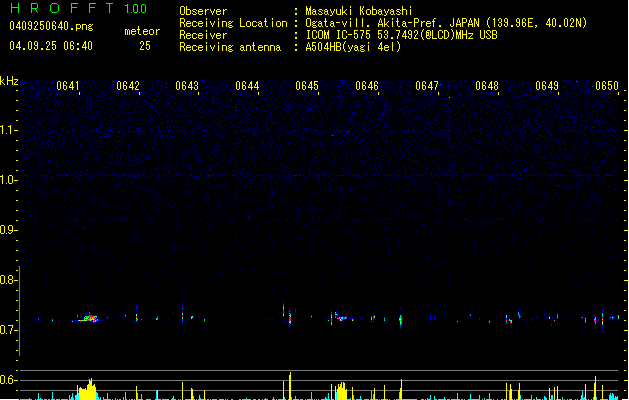This screenshot has width=629, height=400.
Task: Click the 1.1 kHz axis label
Action: (x=8, y=130)
